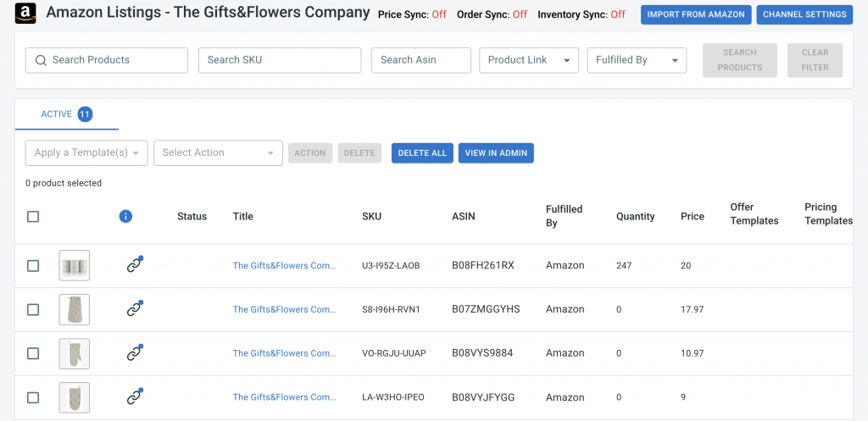This screenshot has width=868, height=421.
Task: Click the Fulfilled By column header
Action: (x=564, y=216)
